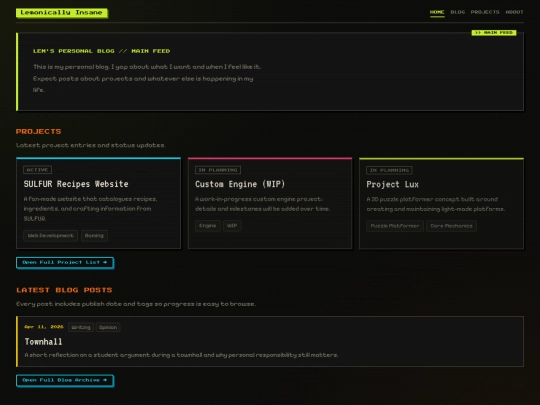Click the Project Lux description text

(x=436, y=204)
